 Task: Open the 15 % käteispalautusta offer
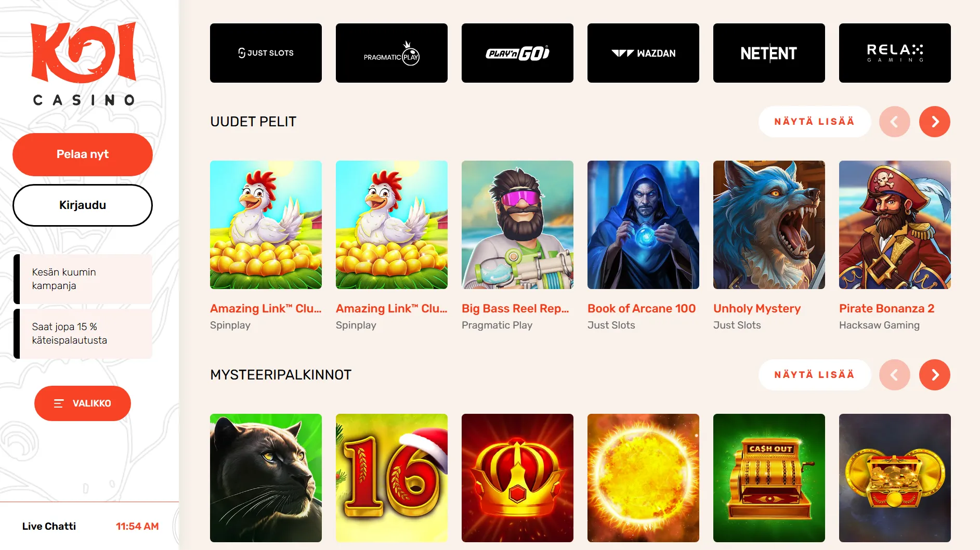tap(83, 334)
